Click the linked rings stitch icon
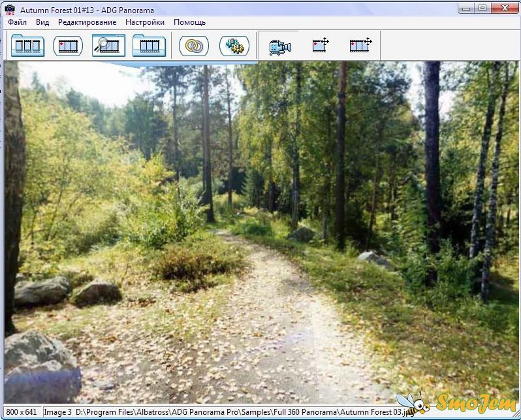 point(194,46)
